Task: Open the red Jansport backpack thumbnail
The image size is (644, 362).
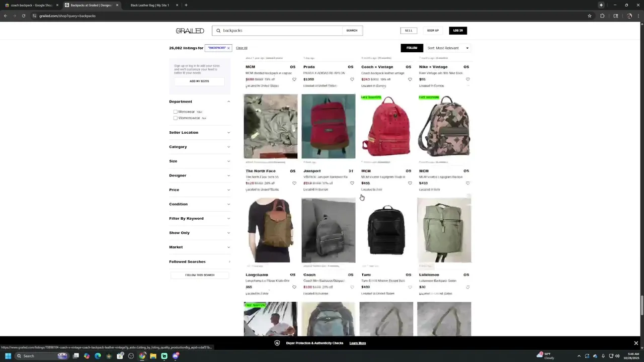Action: click(x=329, y=126)
